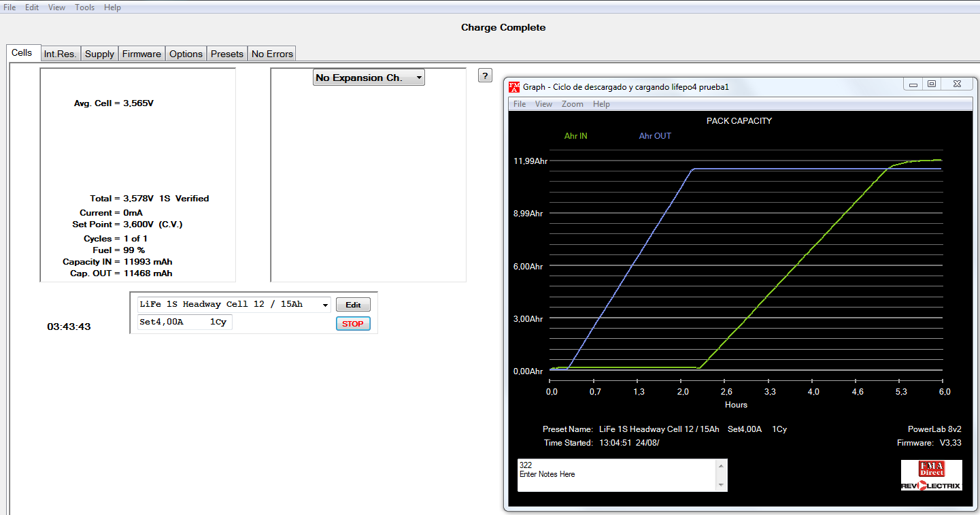Open the LiFe 1S Headway preset dropdown
Image resolution: width=980 pixels, height=515 pixels.
[x=324, y=304]
